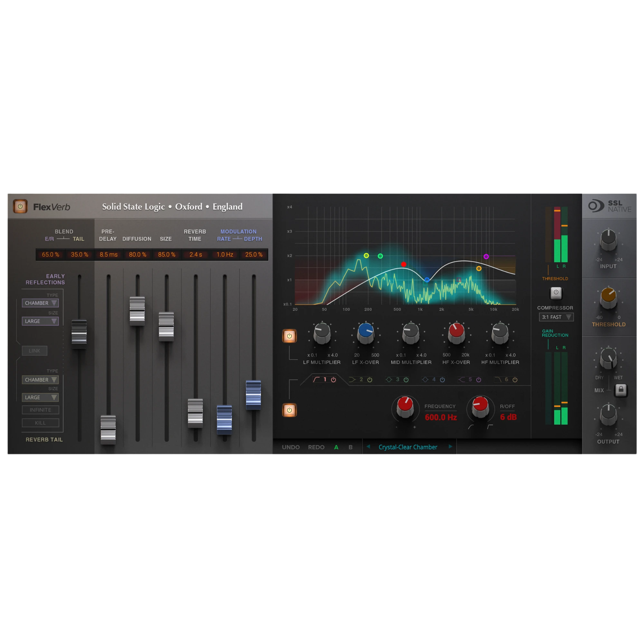Click the Reverb Time fader handle

click(x=195, y=413)
